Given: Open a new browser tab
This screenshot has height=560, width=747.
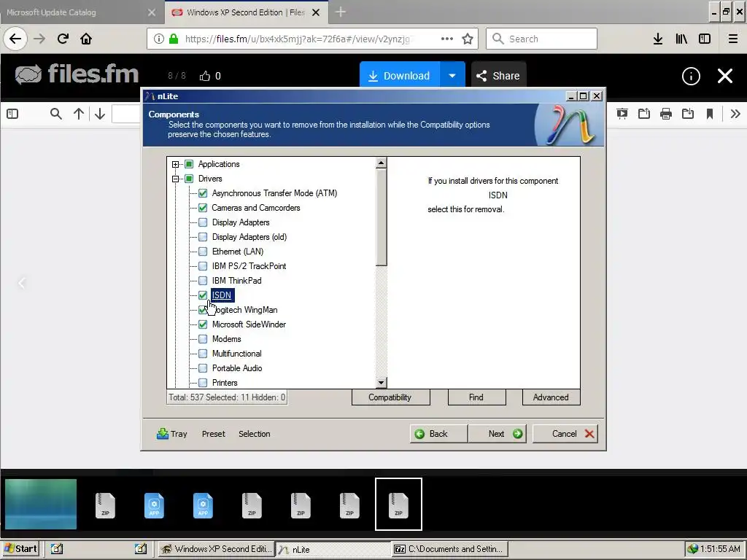Looking at the screenshot, I should [x=340, y=12].
